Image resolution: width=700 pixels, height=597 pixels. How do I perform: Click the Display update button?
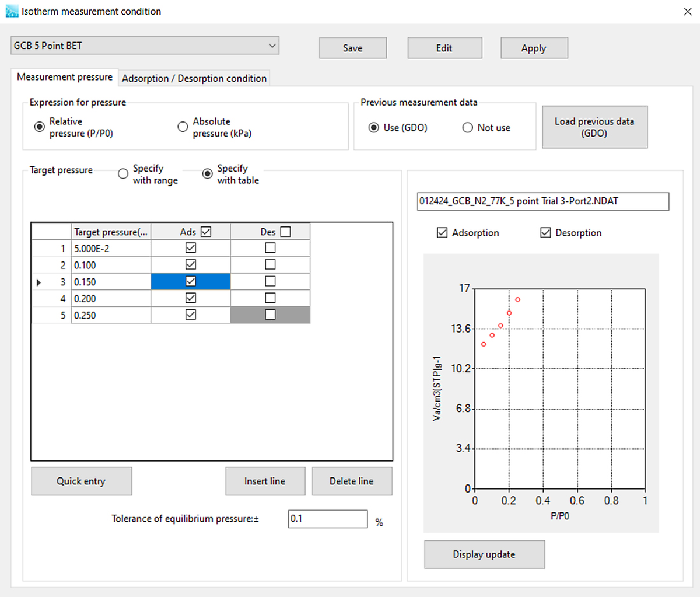[484, 554]
